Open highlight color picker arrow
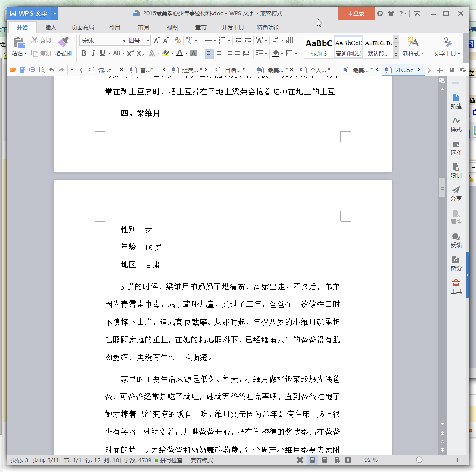This screenshot has width=476, height=472. 172,54
